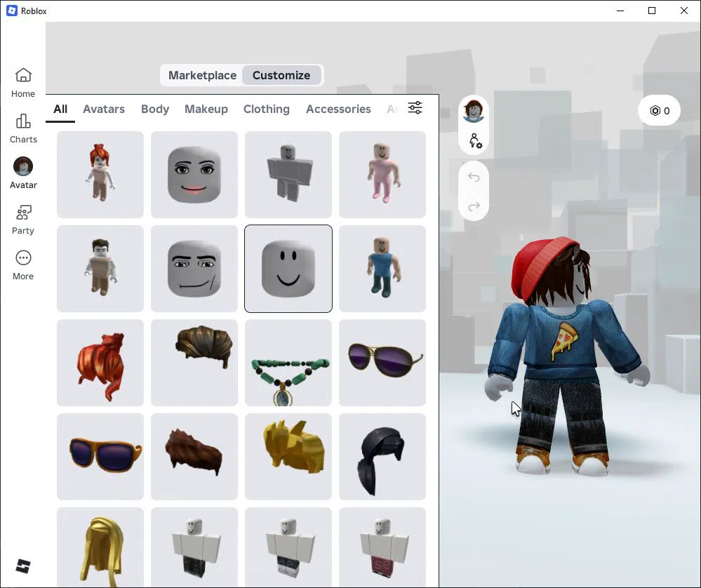The height and width of the screenshot is (588, 701).
Task: Select the All category tab
Action: tap(60, 109)
